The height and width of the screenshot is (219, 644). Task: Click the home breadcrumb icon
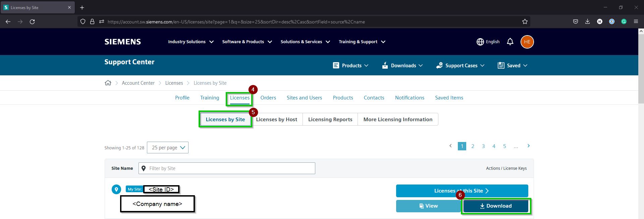108,83
